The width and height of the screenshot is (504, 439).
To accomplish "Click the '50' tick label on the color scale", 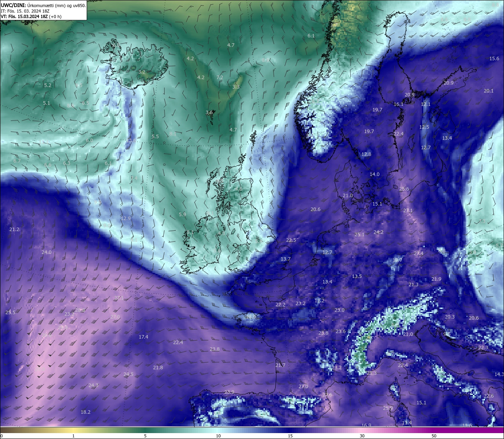I will (x=434, y=436).
